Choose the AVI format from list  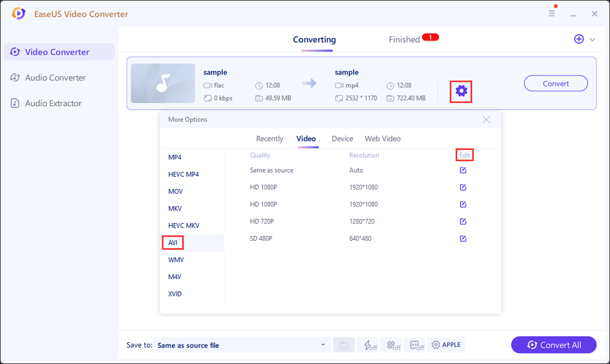[174, 243]
